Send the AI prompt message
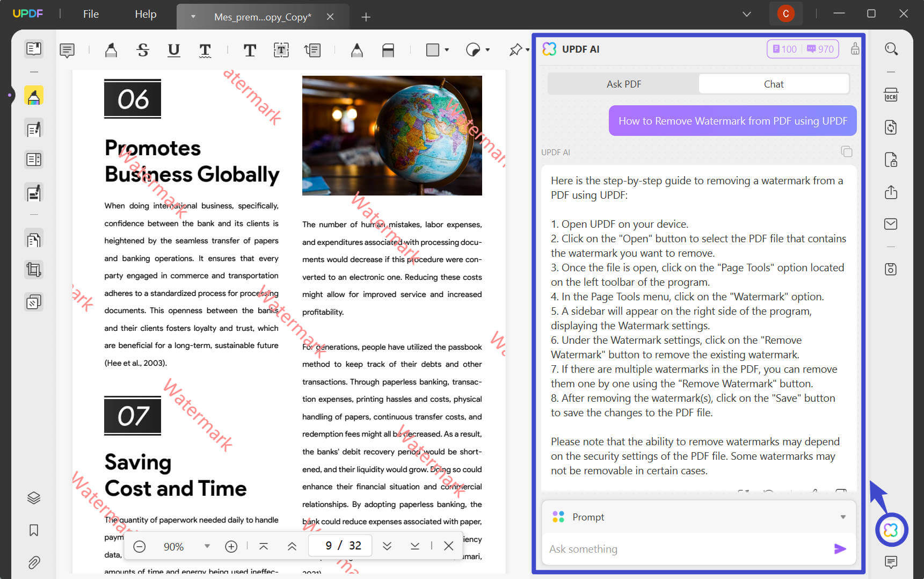Screen dimensions: 924x579 click(840, 548)
